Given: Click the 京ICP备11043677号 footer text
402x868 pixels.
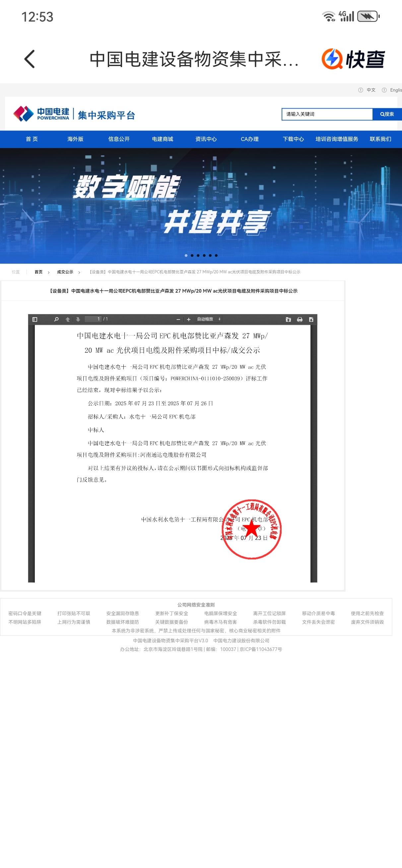Looking at the screenshot, I should point(261,649).
